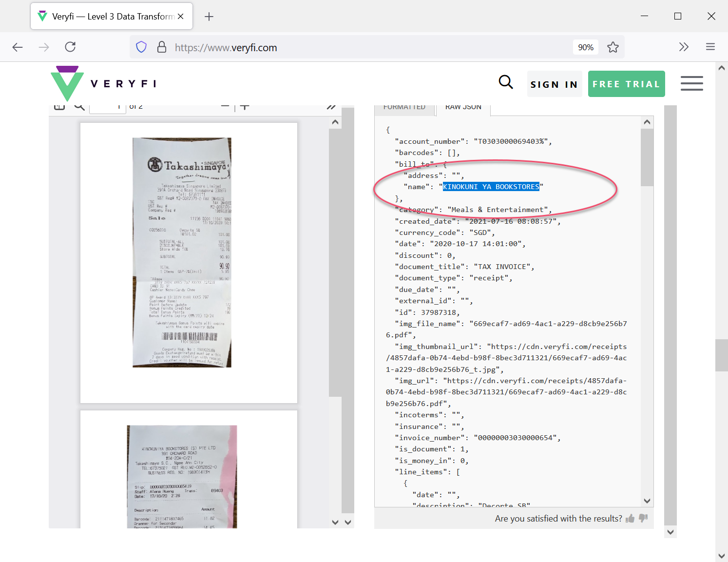The height and width of the screenshot is (562, 728).
Task: Open the site search magnifier
Action: [506, 82]
